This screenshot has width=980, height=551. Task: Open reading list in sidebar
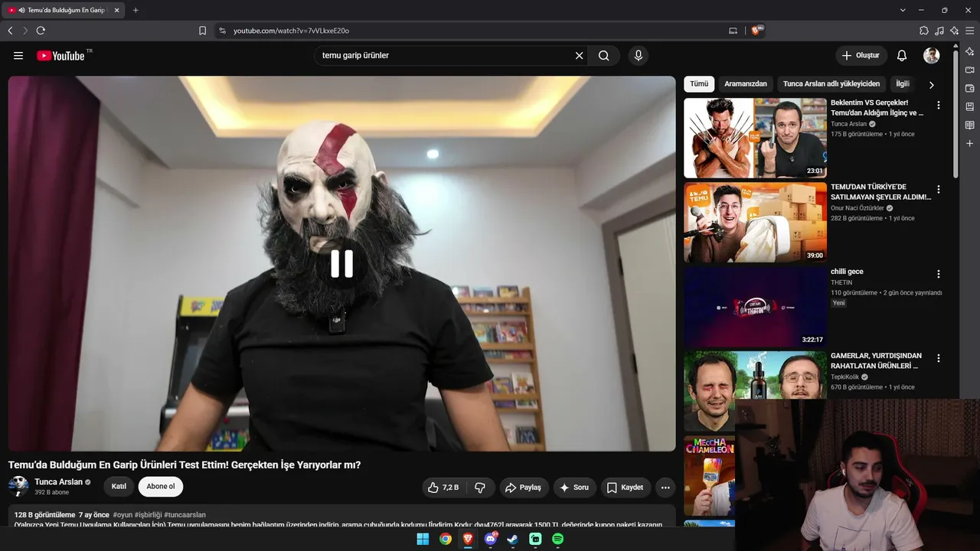coord(969,125)
